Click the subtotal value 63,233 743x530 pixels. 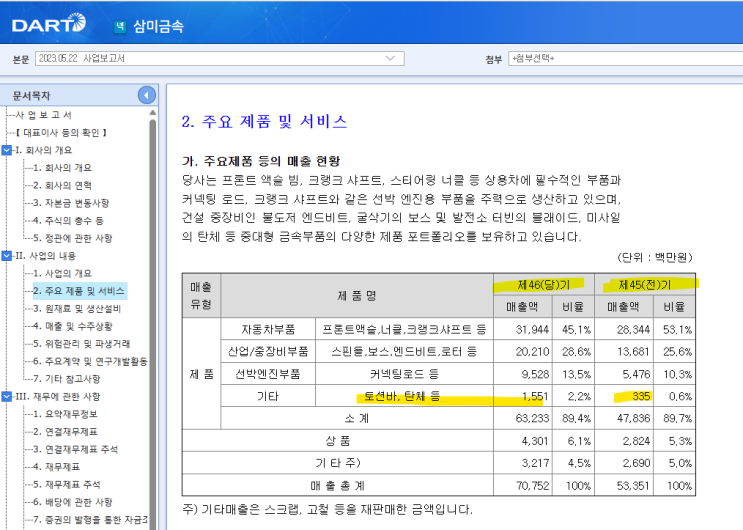click(x=532, y=419)
